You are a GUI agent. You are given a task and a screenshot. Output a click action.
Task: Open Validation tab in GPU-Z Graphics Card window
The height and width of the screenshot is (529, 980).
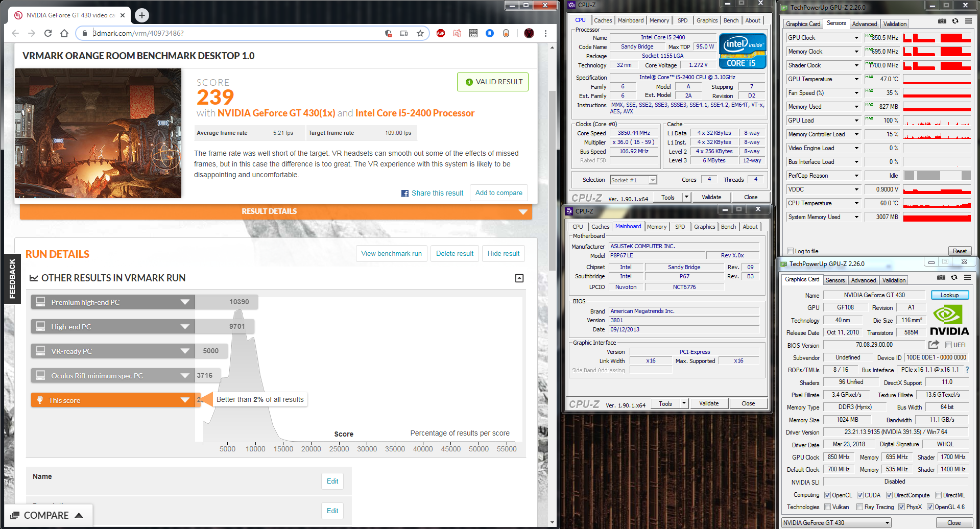[894, 280]
